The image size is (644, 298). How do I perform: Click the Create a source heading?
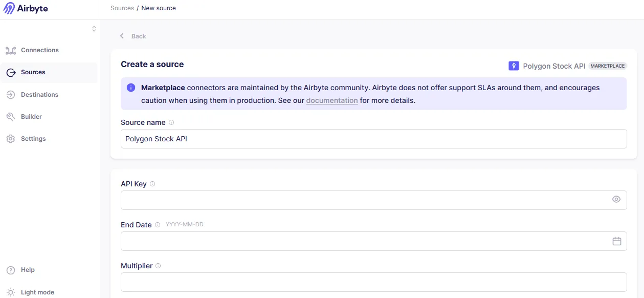point(152,65)
